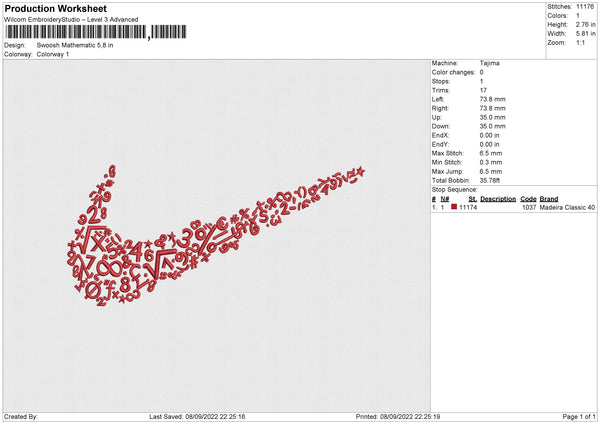Click the Wilcom EmbroideryStudio subtitle text
The image size is (600, 424).
(x=71, y=19)
